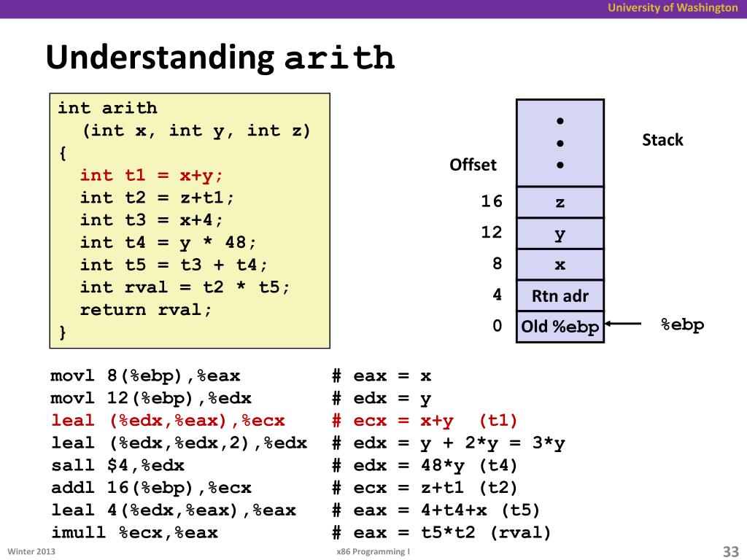Click the instruction "leal (%edx,%edx,2),%edx"
The image size is (747, 560).
[x=179, y=443]
